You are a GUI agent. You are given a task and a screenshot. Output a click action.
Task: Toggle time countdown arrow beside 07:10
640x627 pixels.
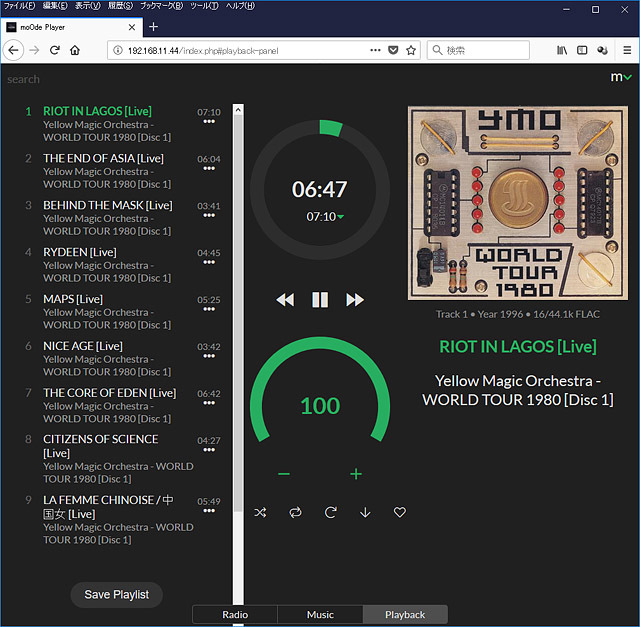pos(341,217)
